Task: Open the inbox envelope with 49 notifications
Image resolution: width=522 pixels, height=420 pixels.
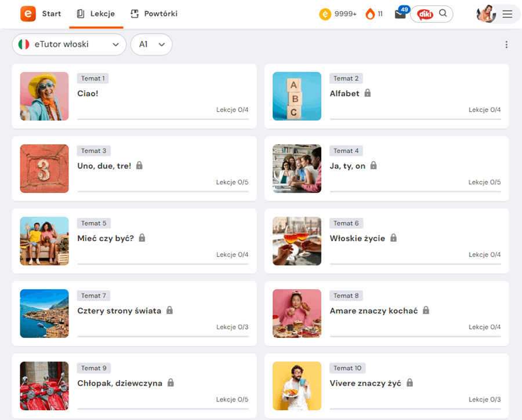Action: pyautogui.click(x=400, y=14)
